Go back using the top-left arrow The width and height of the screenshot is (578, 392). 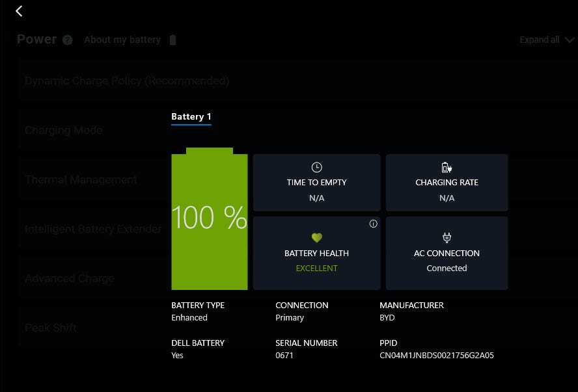19,11
